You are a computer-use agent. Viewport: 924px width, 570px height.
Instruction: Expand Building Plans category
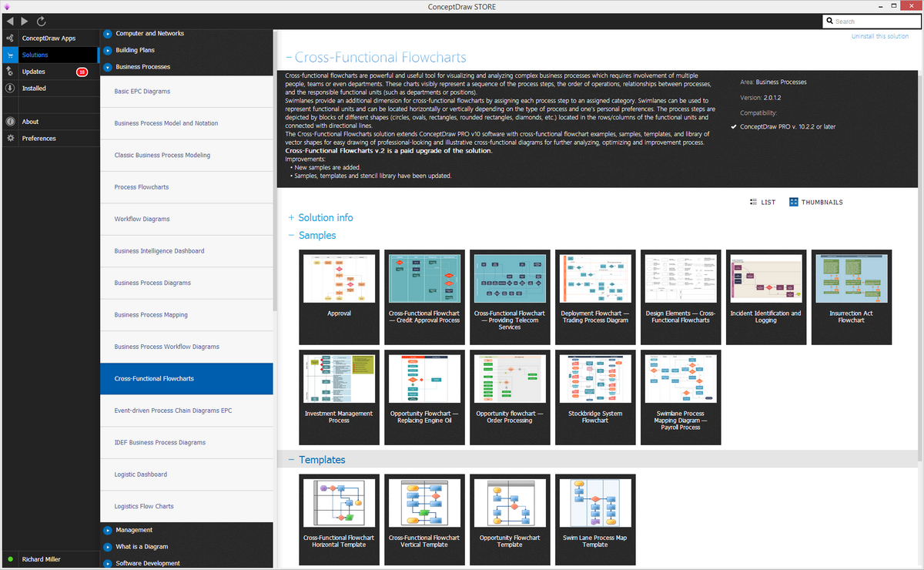pos(107,50)
